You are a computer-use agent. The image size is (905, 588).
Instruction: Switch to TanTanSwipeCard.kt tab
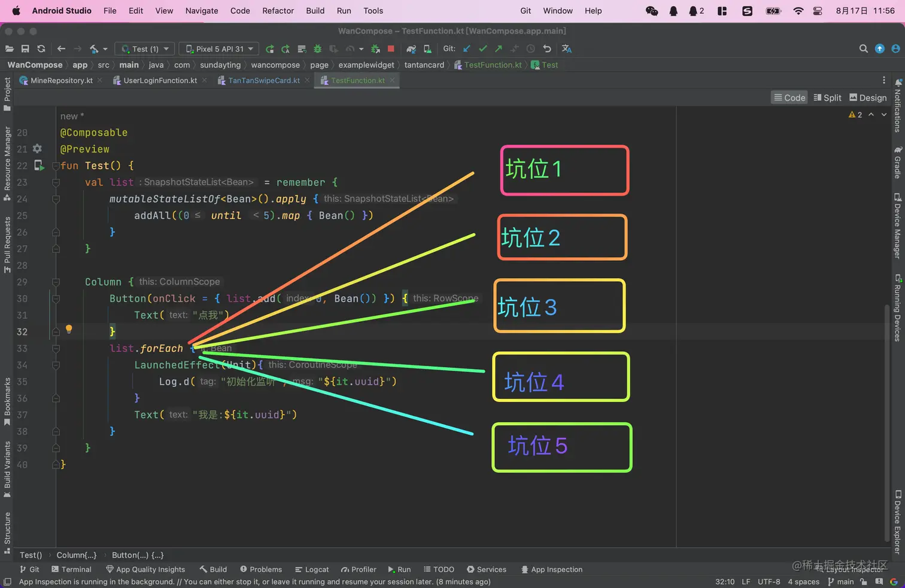[264, 80]
